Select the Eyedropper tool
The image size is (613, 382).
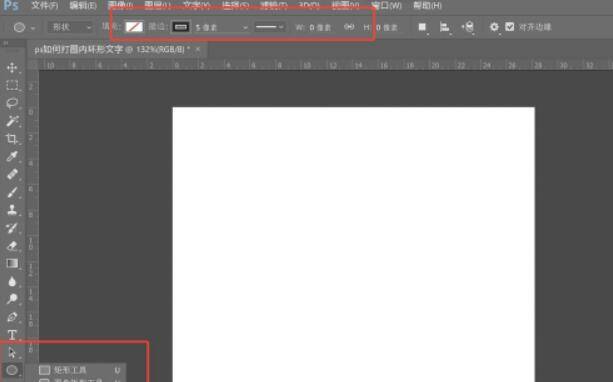[x=12, y=156]
